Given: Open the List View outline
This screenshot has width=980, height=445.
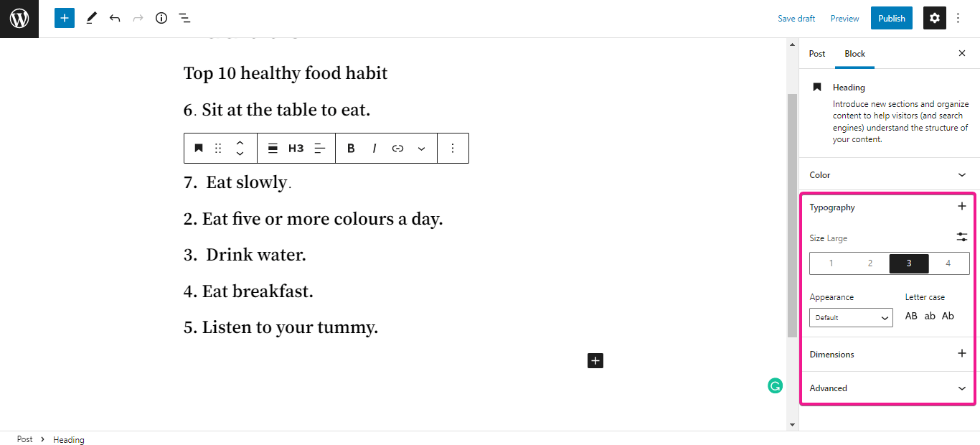Looking at the screenshot, I should pos(184,18).
